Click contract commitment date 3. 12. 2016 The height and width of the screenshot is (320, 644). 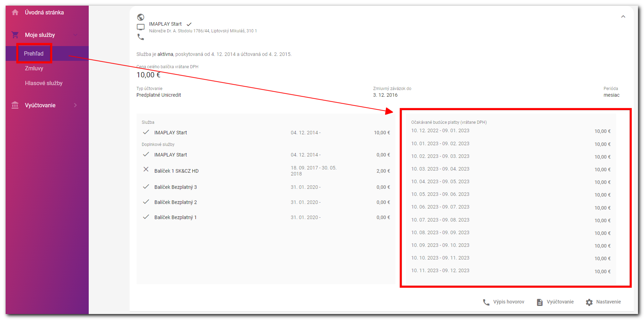coord(385,95)
